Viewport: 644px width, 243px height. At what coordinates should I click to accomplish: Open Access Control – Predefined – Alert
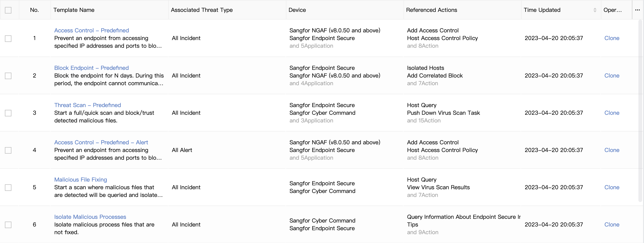(x=101, y=142)
